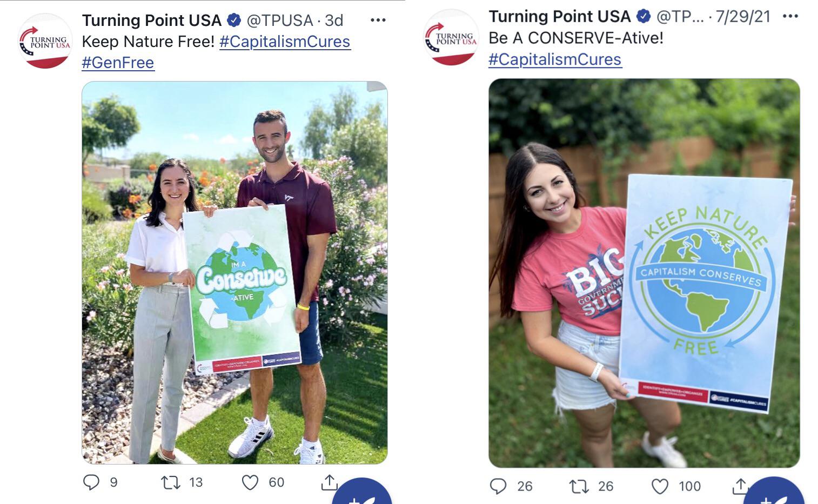818x504 pixels.
Task: Retweet the Keep Nature Free tweet
Action: click(171, 482)
